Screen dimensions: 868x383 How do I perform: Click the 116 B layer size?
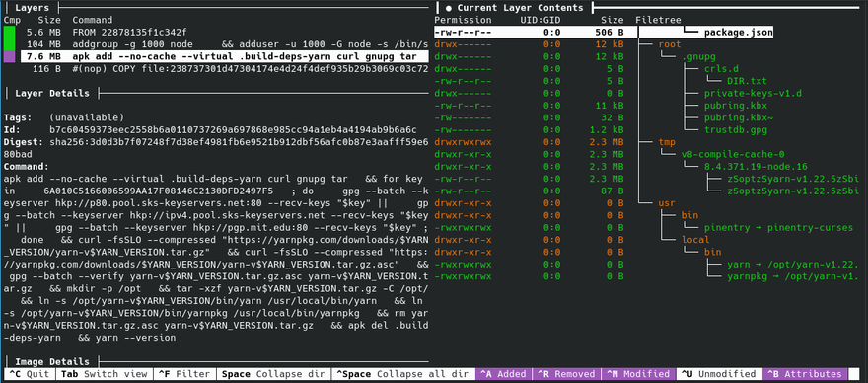point(46,69)
